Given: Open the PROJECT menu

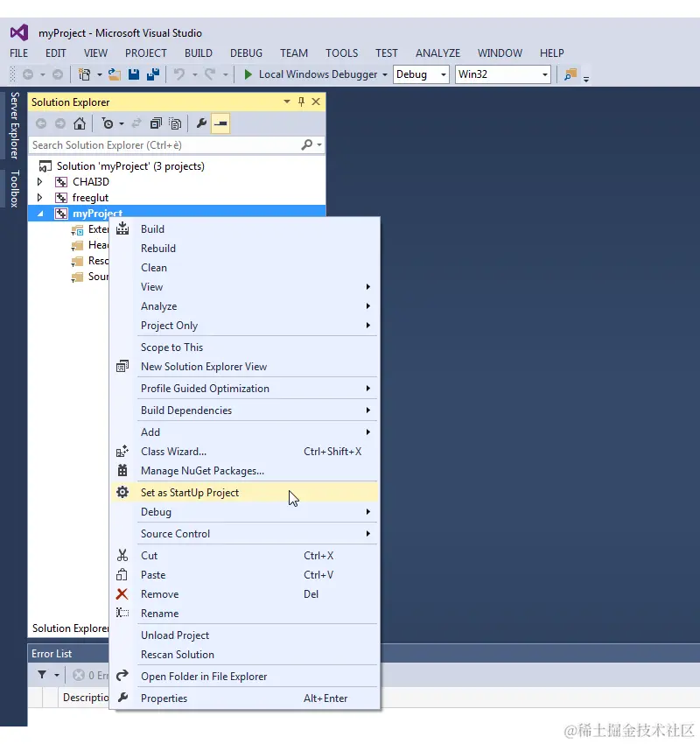Looking at the screenshot, I should tap(146, 53).
